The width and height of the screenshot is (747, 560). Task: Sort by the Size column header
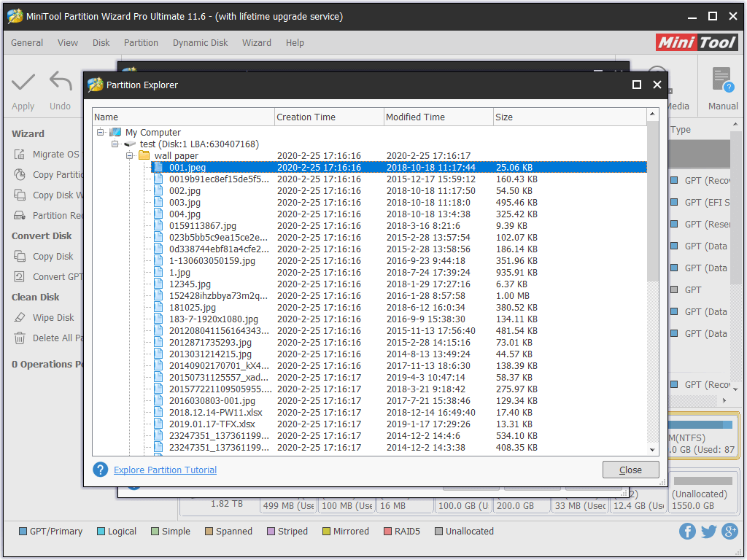570,117
